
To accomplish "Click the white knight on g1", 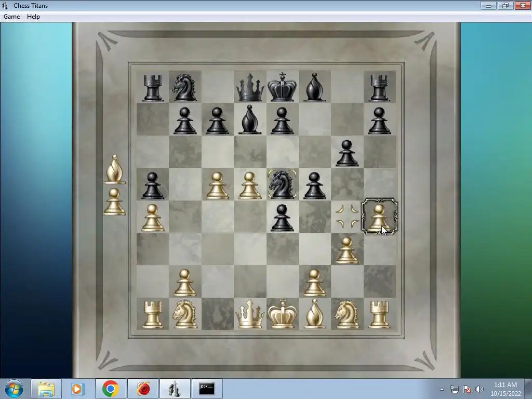I will click(x=347, y=314).
